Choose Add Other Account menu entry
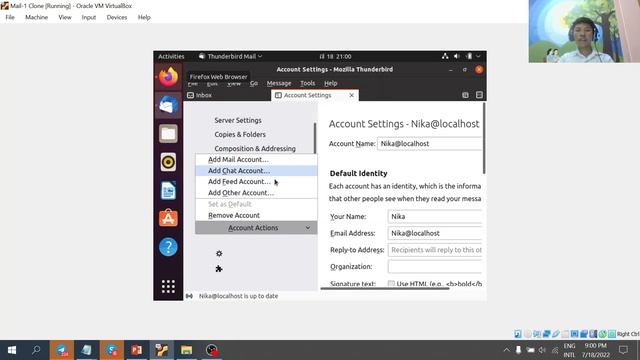This screenshot has width=640, height=360. [x=256, y=193]
